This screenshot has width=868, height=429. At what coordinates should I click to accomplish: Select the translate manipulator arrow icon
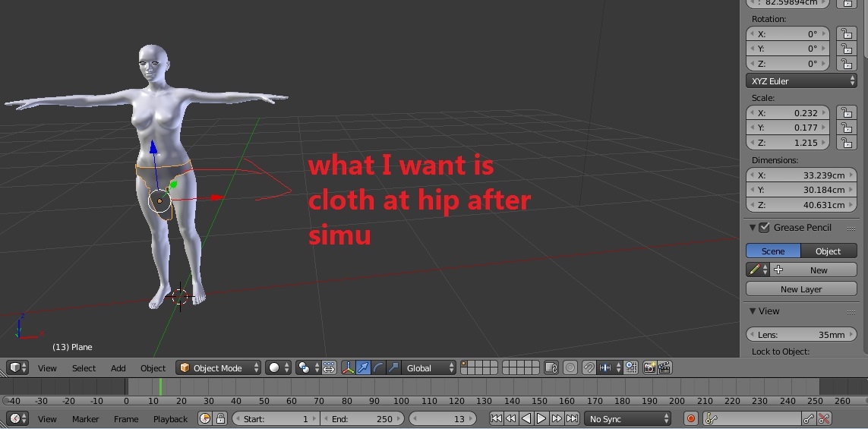(363, 367)
